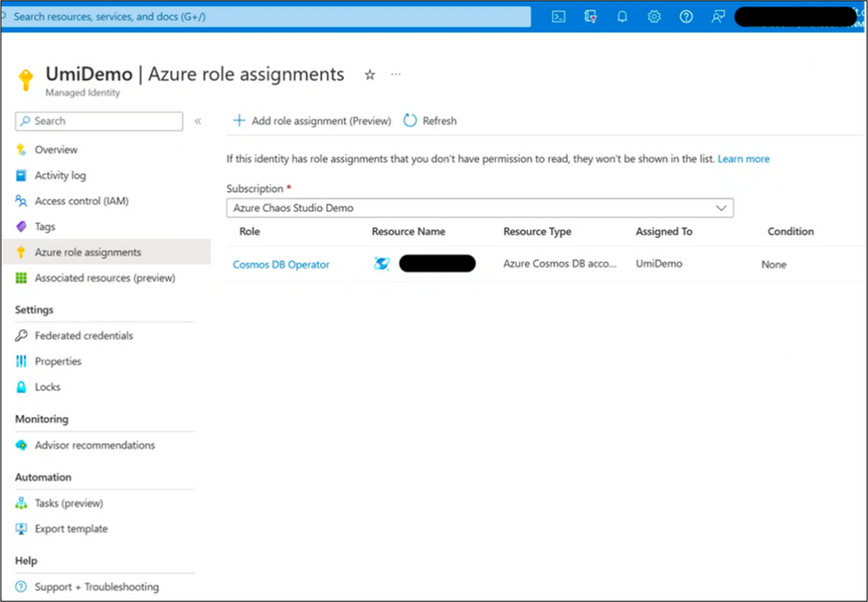Click the Refresh circular arrow icon
868x602 pixels.
click(409, 121)
